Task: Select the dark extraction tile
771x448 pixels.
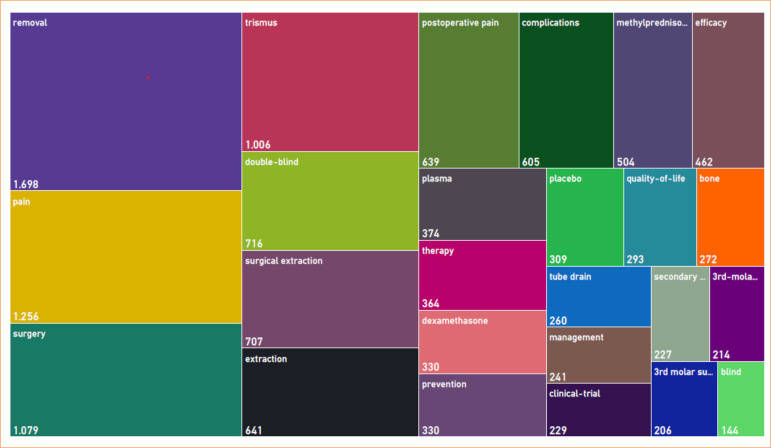Action: pos(330,392)
